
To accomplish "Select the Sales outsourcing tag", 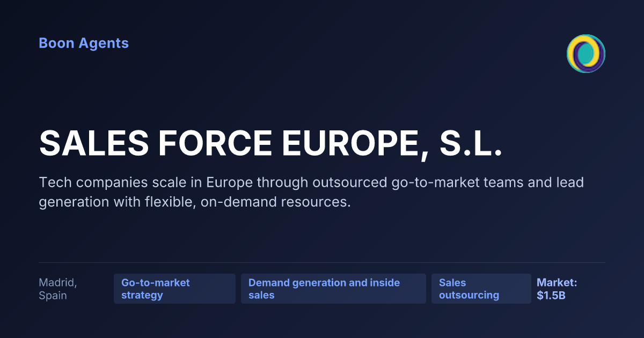I will pyautogui.click(x=481, y=289).
